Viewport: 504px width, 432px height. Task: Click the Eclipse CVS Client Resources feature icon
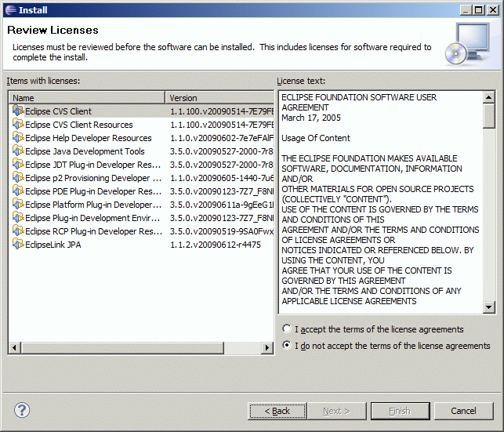[x=18, y=124]
